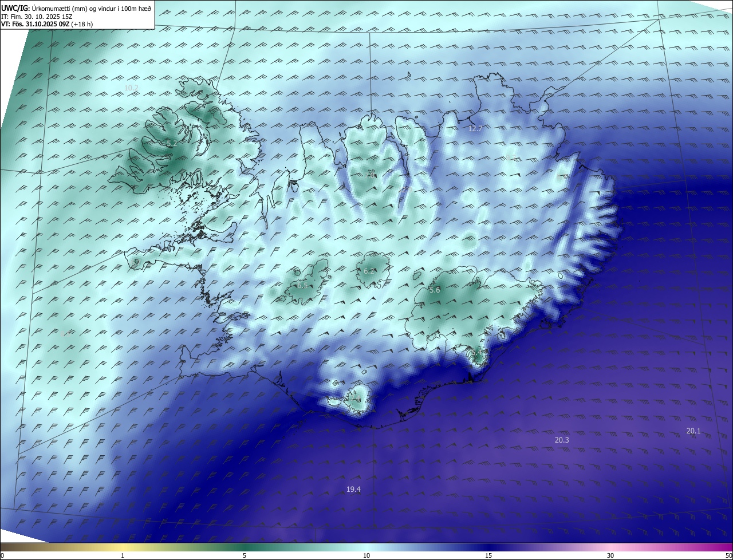Screen dimensions: 733x560
Task: Click the 6.2 value over Hofsjökull glacier
Action: (x=369, y=271)
